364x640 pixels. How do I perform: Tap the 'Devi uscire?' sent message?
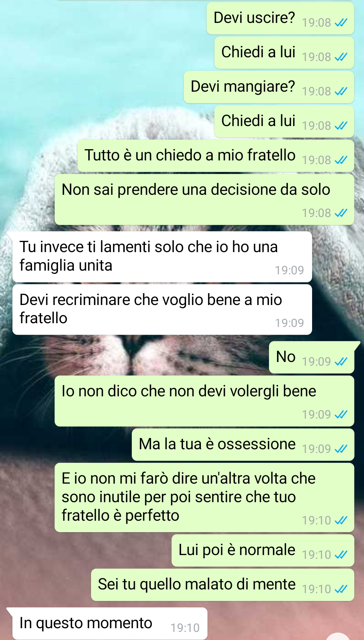[280, 18]
